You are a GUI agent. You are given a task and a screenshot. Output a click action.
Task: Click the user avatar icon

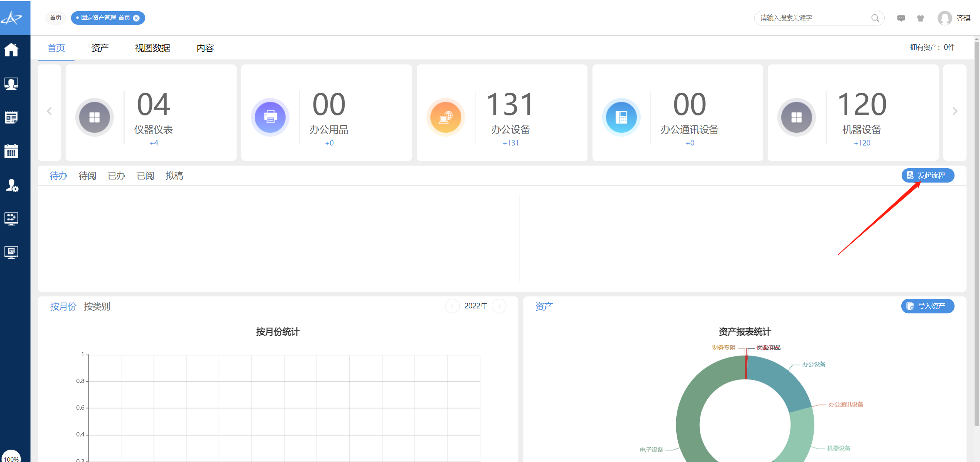944,18
